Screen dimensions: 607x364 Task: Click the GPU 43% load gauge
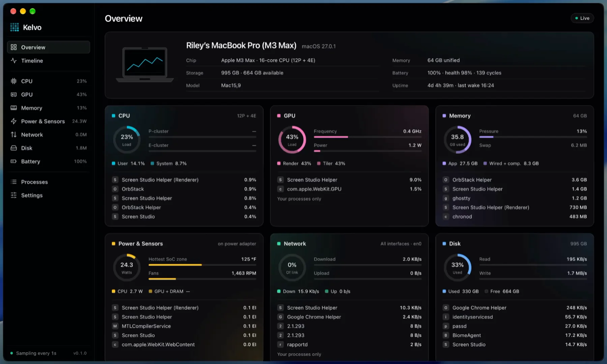coord(292,140)
